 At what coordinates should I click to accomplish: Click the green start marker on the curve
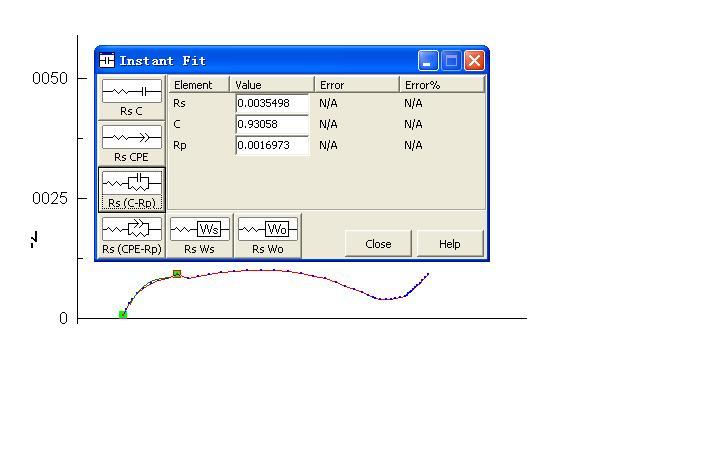pos(123,315)
